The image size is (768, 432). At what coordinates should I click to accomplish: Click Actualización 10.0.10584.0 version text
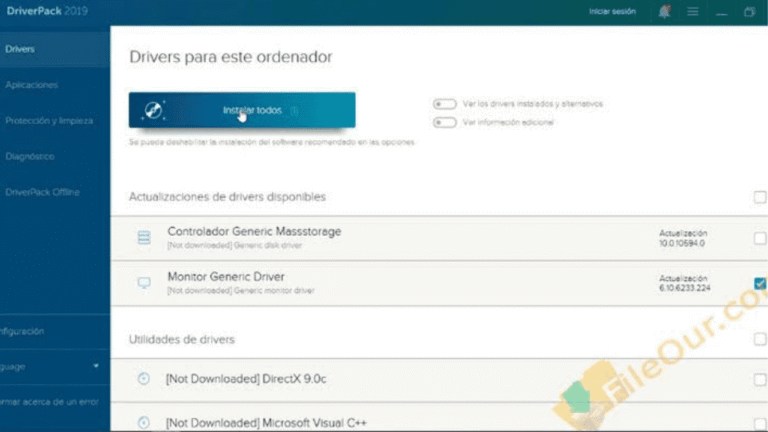pyautogui.click(x=683, y=238)
